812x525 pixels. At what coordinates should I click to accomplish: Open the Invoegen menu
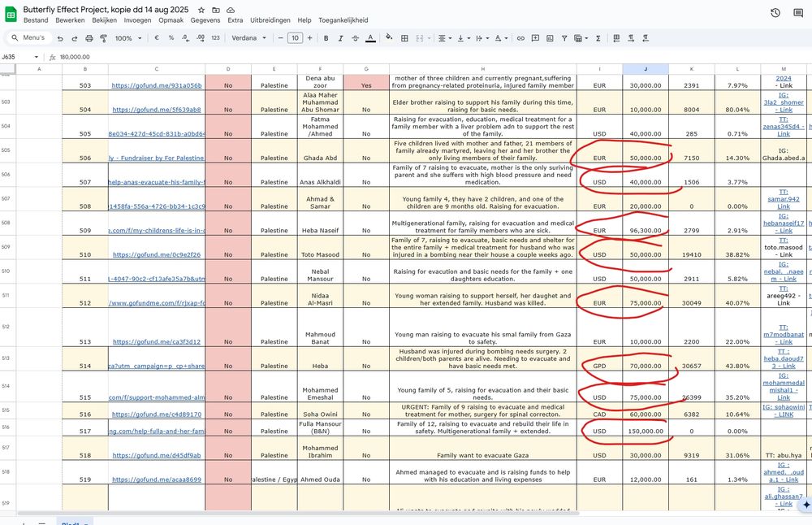(x=137, y=20)
